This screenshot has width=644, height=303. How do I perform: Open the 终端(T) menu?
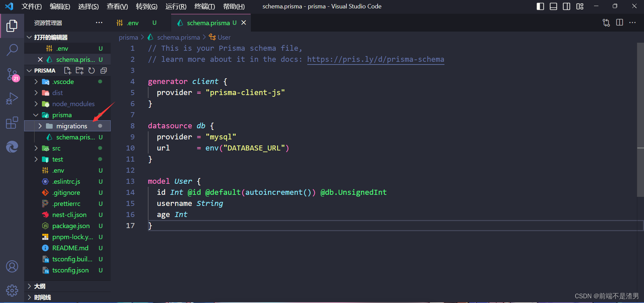click(x=205, y=6)
